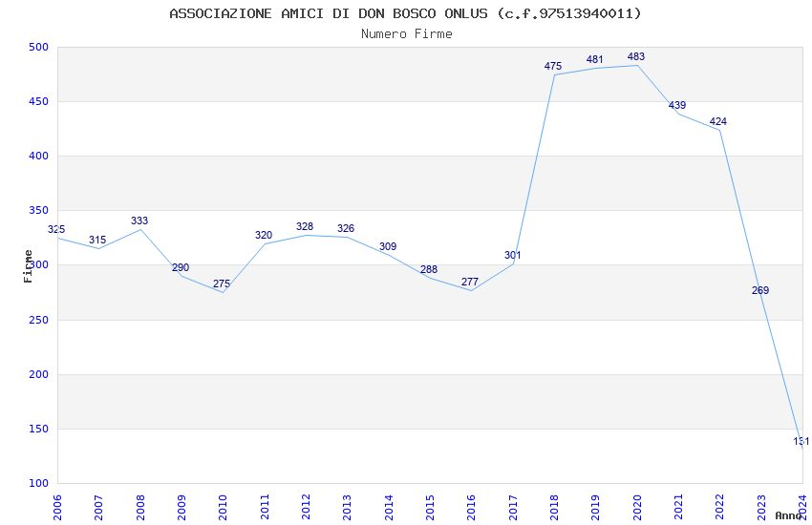Select the data label 301

(513, 255)
